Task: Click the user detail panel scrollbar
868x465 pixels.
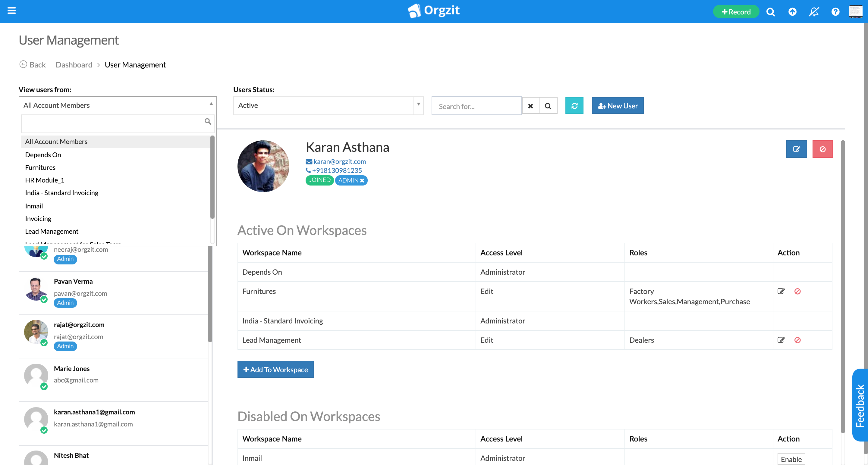Action: (x=843, y=286)
